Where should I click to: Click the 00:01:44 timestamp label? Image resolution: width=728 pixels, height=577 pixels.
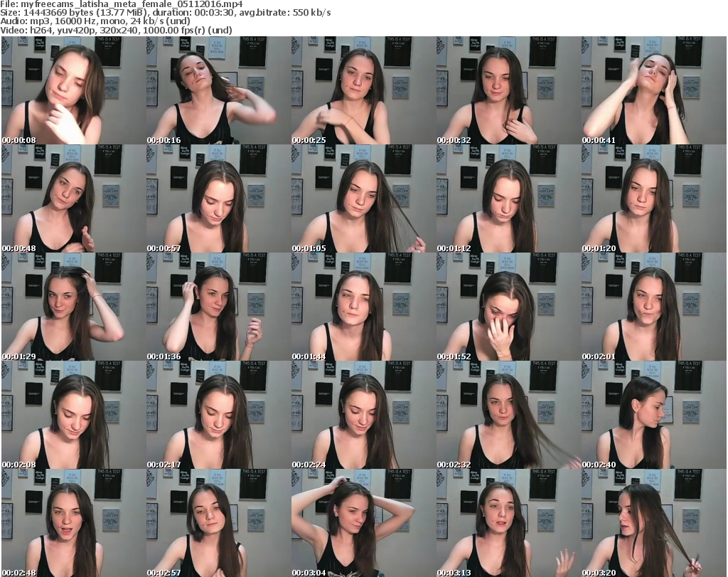[x=309, y=356]
